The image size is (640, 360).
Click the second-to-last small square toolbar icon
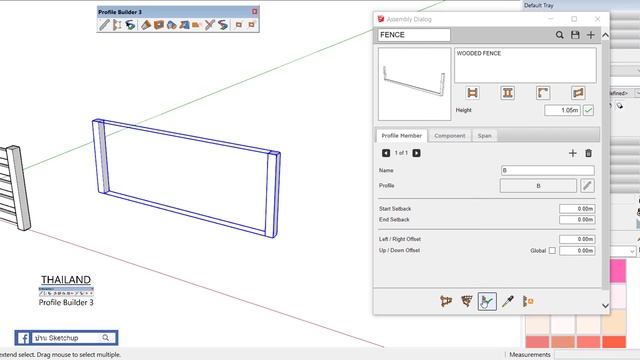[239, 25]
